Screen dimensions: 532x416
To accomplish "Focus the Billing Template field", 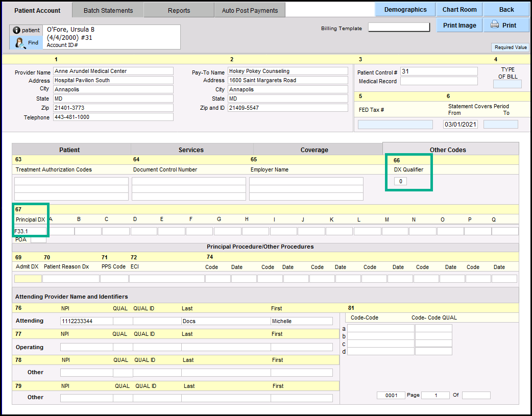I will 399,28.
